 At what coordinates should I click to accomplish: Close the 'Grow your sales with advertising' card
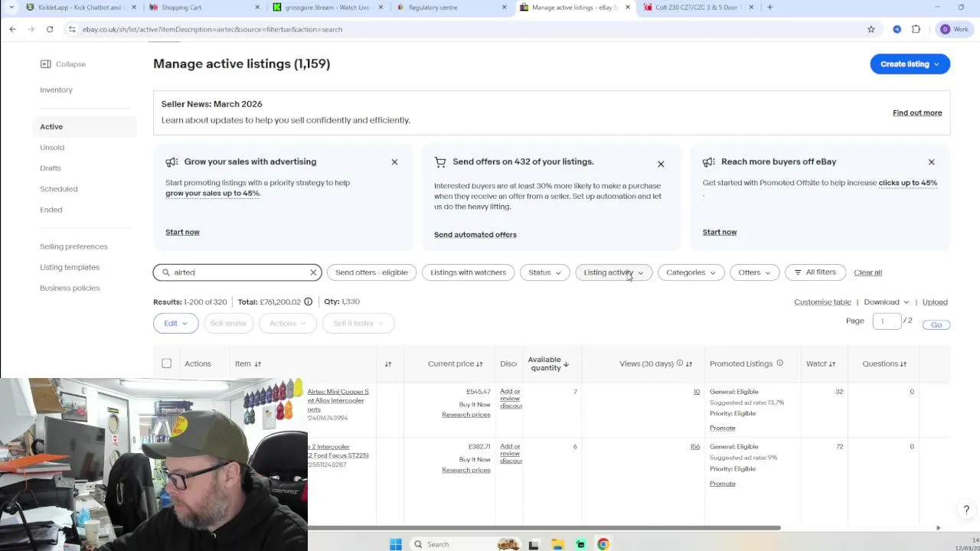pos(394,162)
